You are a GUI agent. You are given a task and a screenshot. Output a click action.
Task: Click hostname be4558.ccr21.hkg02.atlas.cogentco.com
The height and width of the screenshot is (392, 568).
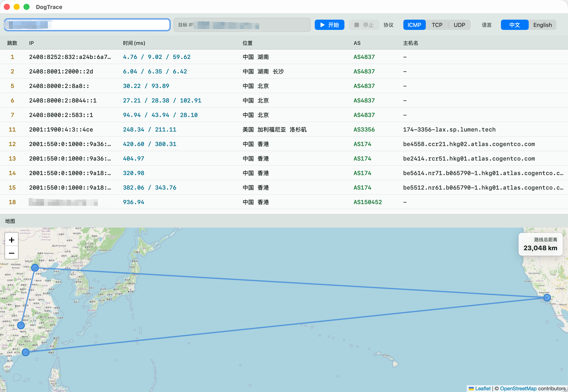tap(469, 144)
